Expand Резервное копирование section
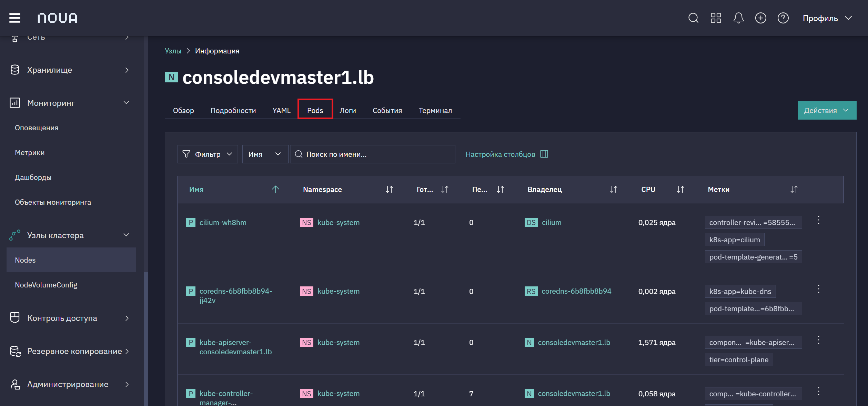 71,351
